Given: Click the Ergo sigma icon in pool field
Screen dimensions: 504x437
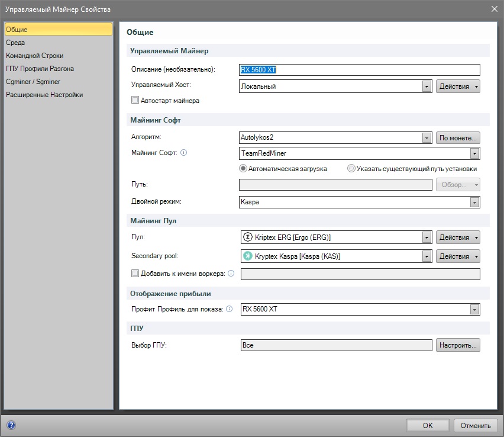Looking at the screenshot, I should coord(247,237).
